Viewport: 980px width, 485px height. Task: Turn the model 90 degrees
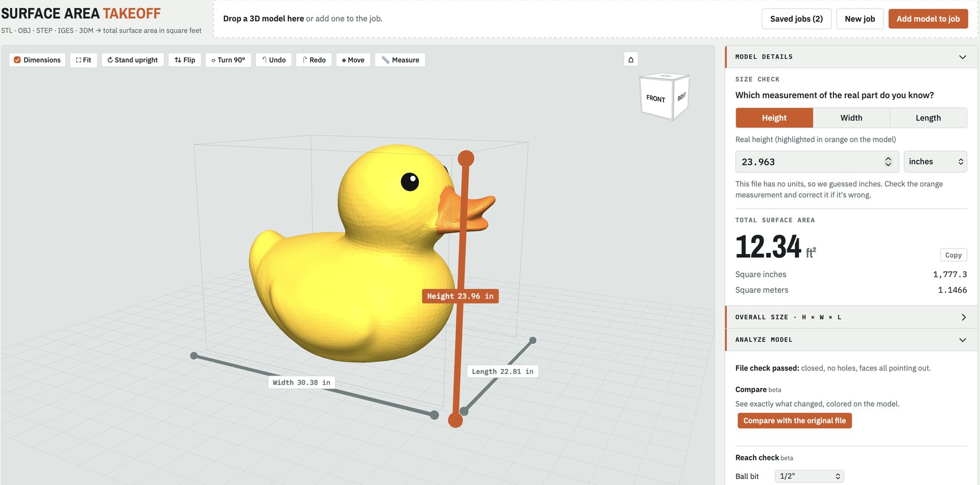(228, 60)
